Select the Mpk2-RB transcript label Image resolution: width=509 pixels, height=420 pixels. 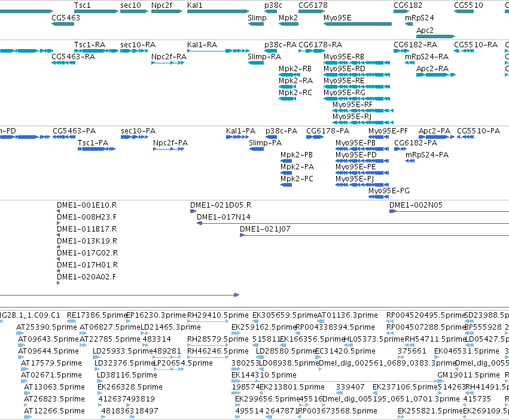[x=295, y=69]
